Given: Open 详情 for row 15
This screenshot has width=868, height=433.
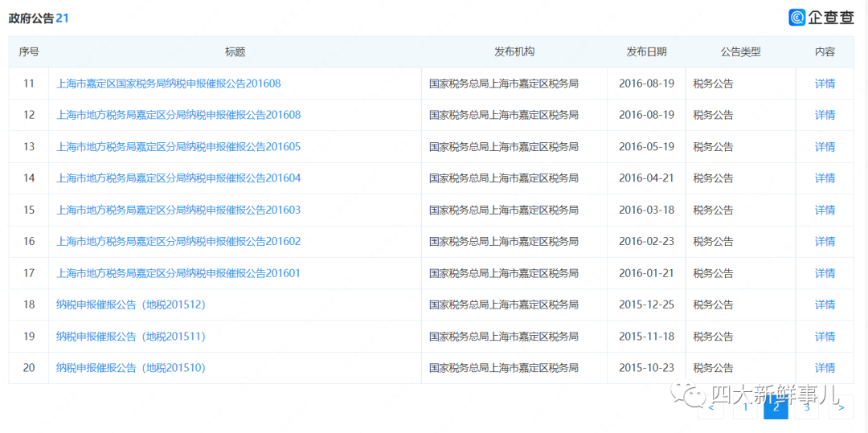Looking at the screenshot, I should (825, 210).
